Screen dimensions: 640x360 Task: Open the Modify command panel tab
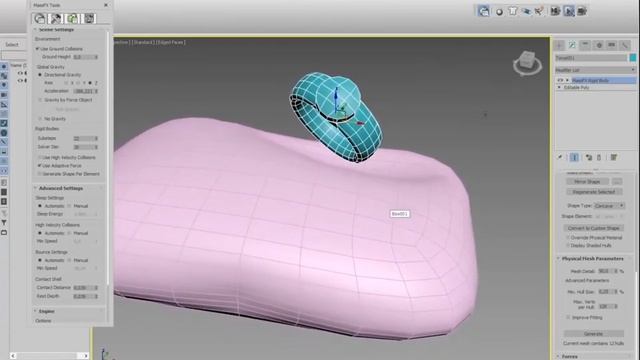(x=572, y=45)
